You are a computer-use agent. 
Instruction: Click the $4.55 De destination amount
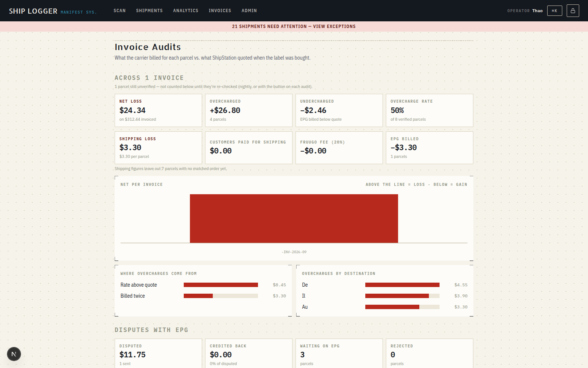pyautogui.click(x=461, y=285)
